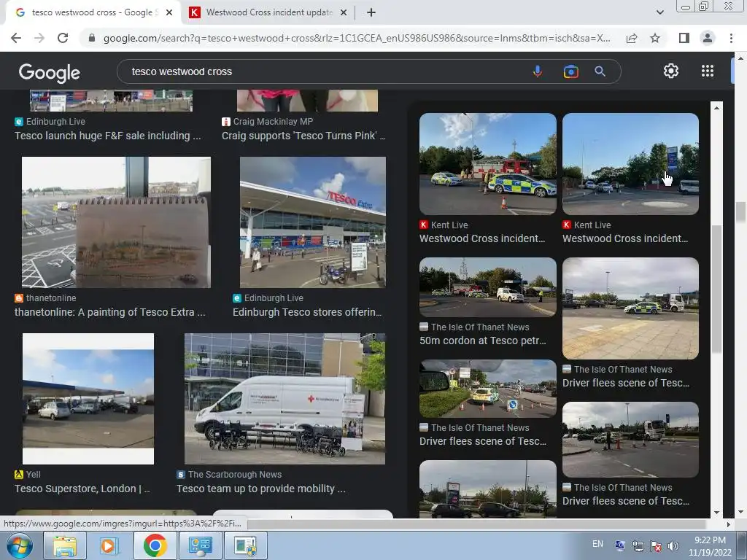Image resolution: width=747 pixels, height=560 pixels.
Task: Open the Chrome profile avatar menu
Action: pos(708,38)
